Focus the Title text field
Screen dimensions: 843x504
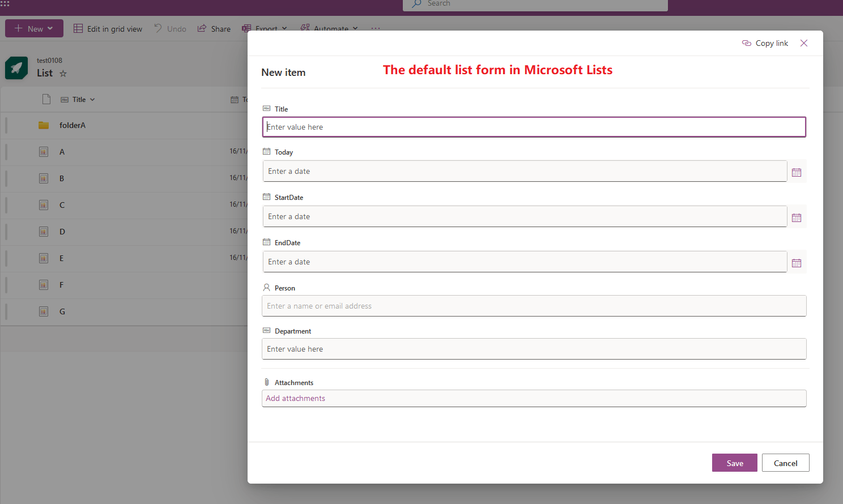[534, 127]
